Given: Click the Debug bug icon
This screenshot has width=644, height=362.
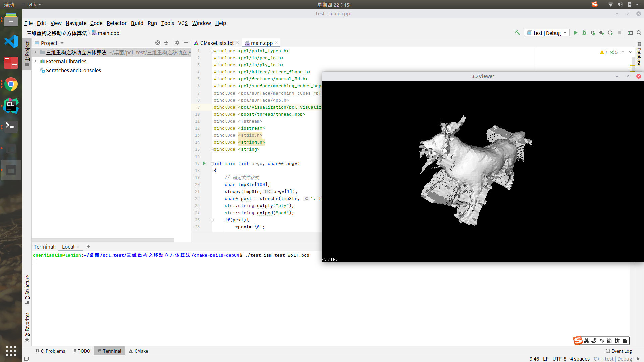Looking at the screenshot, I should [x=584, y=33].
